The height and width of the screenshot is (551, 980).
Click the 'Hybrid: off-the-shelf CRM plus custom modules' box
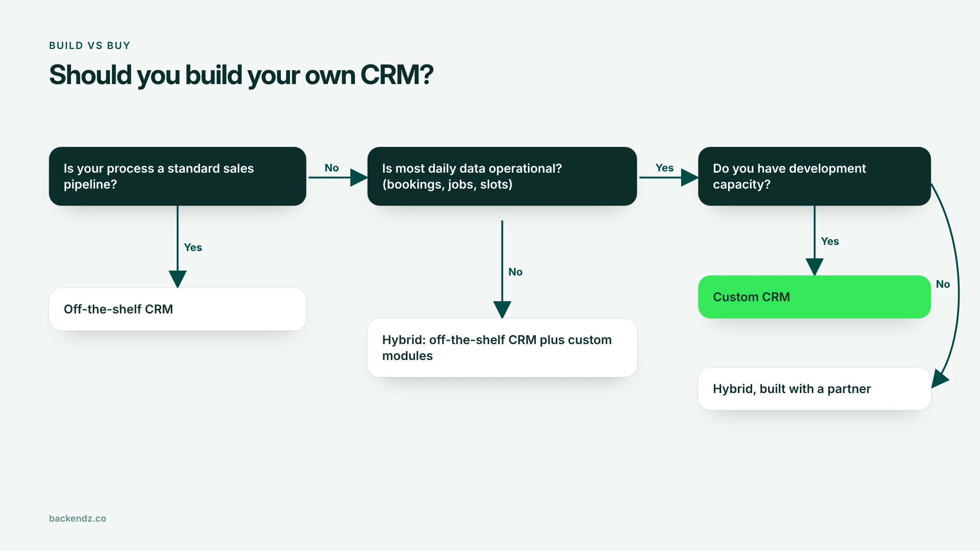(x=502, y=348)
